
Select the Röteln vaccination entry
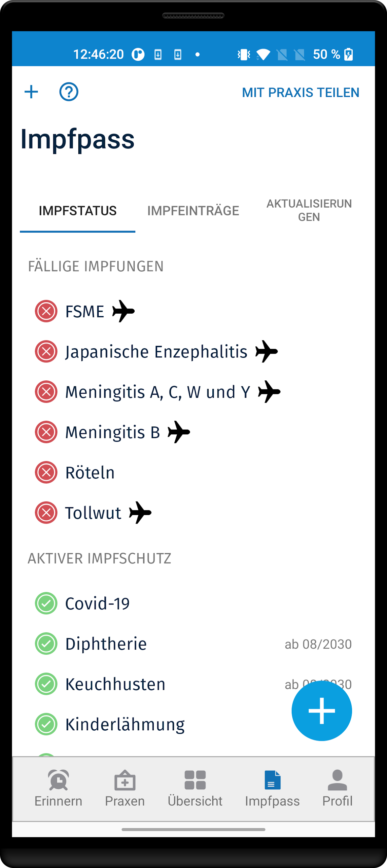90,473
